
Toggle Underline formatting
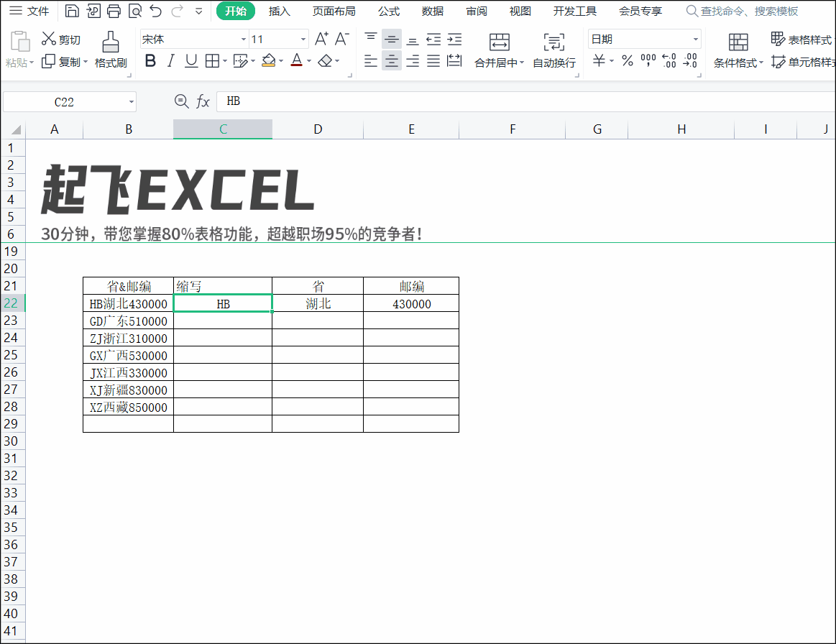click(x=191, y=61)
